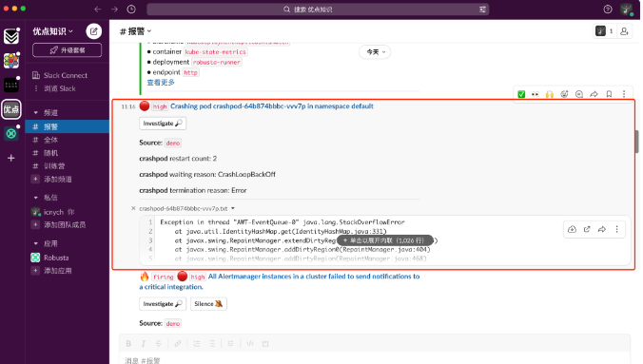Toggle italic formatting in composer
The width and height of the screenshot is (643, 364).
(143, 343)
